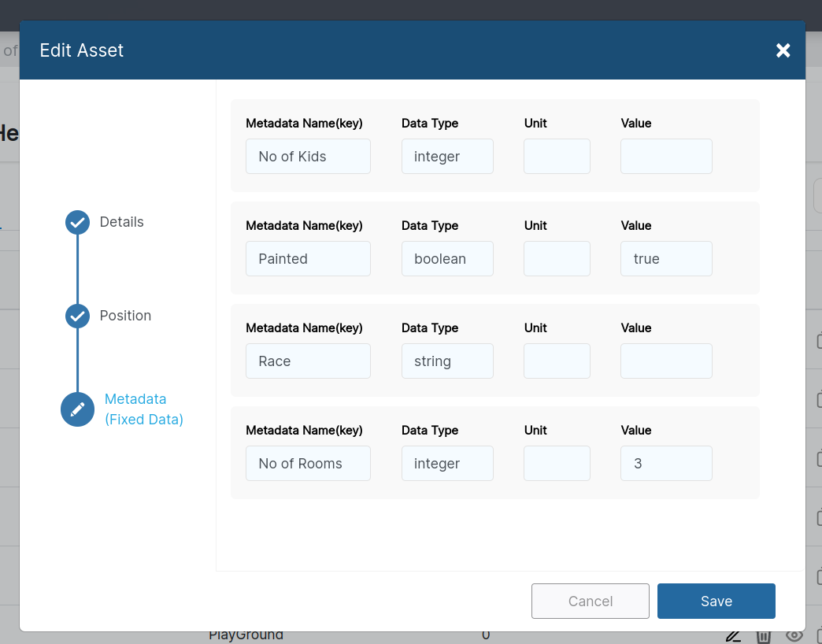The image size is (822, 644).
Task: Click the boolean data type field
Action: click(447, 259)
